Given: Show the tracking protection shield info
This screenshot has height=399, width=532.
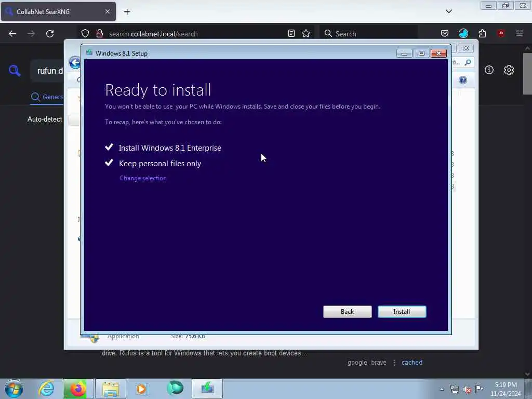Looking at the screenshot, I should [85, 34].
